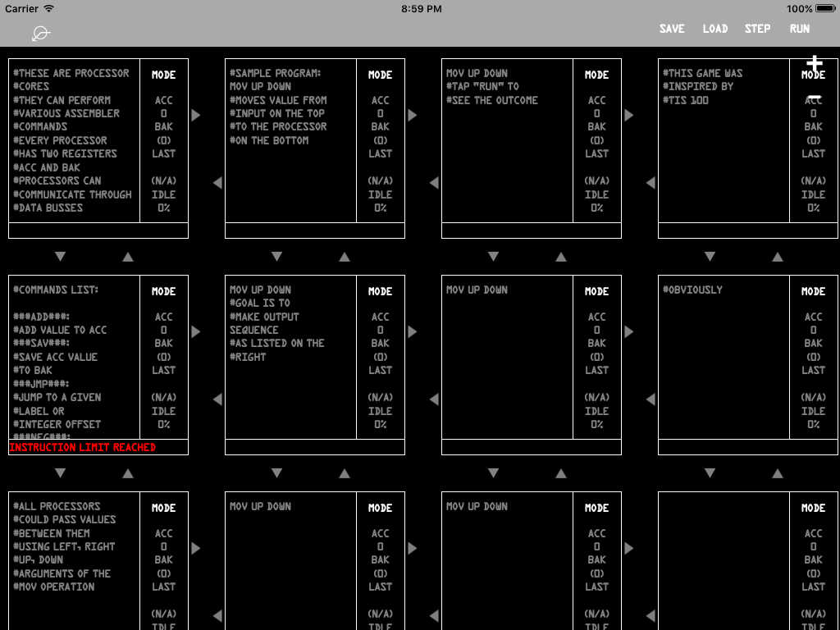Select the '#TAP "RUN" TO' comment line

tap(482, 86)
